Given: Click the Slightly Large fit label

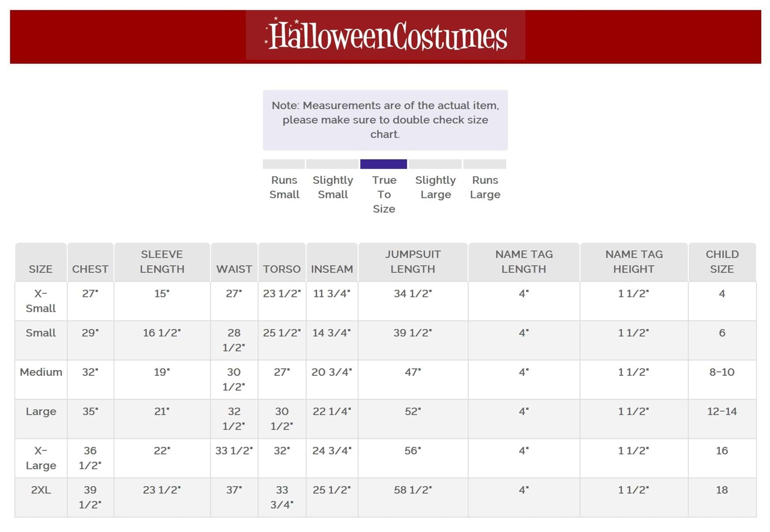Looking at the screenshot, I should coord(435,187).
